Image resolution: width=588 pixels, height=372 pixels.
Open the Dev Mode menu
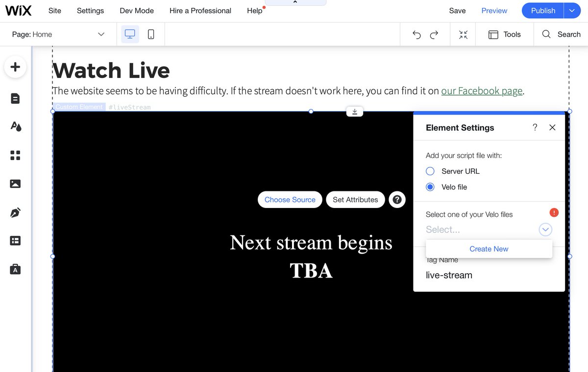137,10
